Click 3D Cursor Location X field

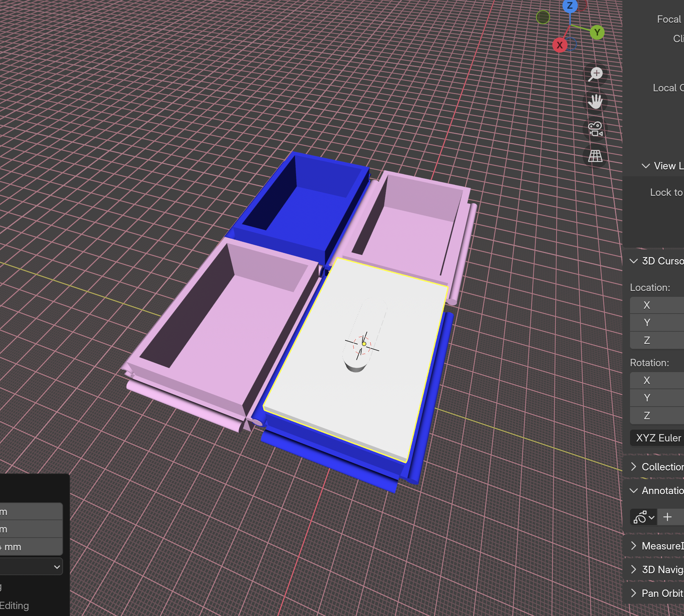tap(657, 305)
